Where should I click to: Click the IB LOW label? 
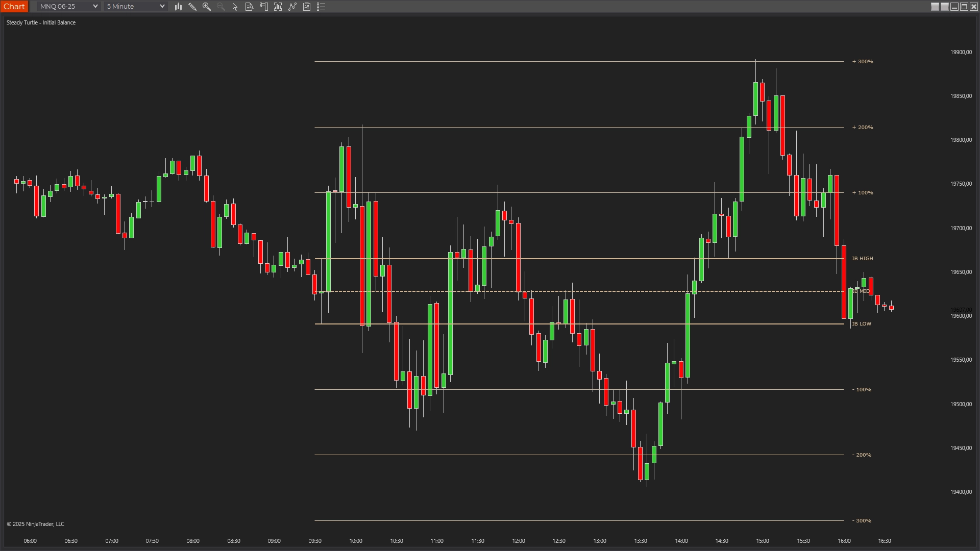[x=862, y=324]
